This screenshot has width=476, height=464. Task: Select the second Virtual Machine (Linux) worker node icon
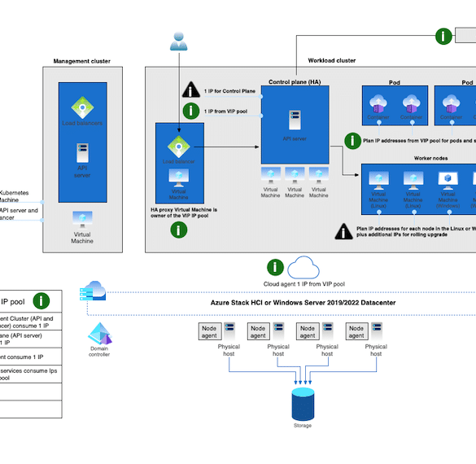(x=413, y=181)
